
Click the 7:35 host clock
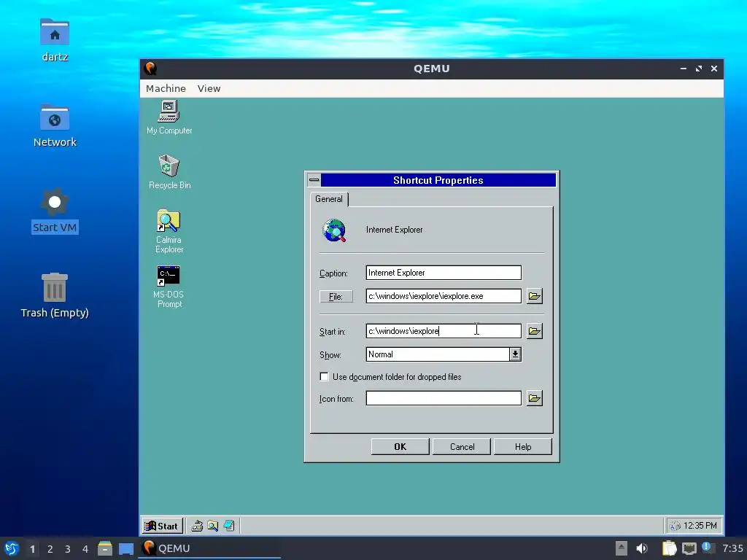point(732,548)
